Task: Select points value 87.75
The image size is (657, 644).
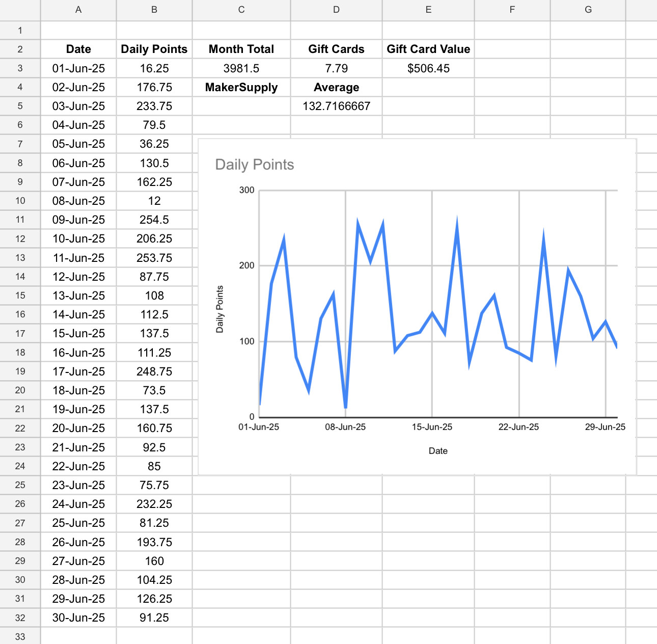Action: point(154,277)
